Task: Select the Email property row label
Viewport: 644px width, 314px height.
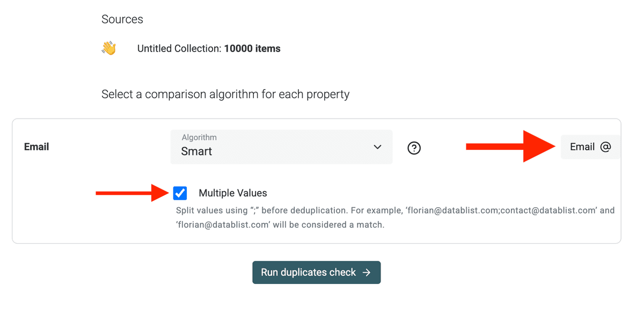Action: coord(36,147)
